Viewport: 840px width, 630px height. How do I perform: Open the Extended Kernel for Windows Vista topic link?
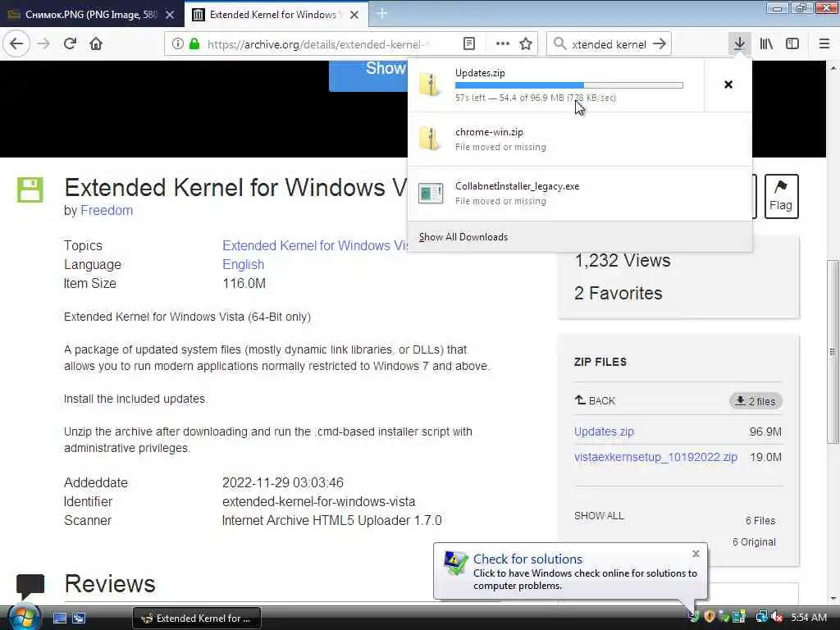(x=316, y=245)
